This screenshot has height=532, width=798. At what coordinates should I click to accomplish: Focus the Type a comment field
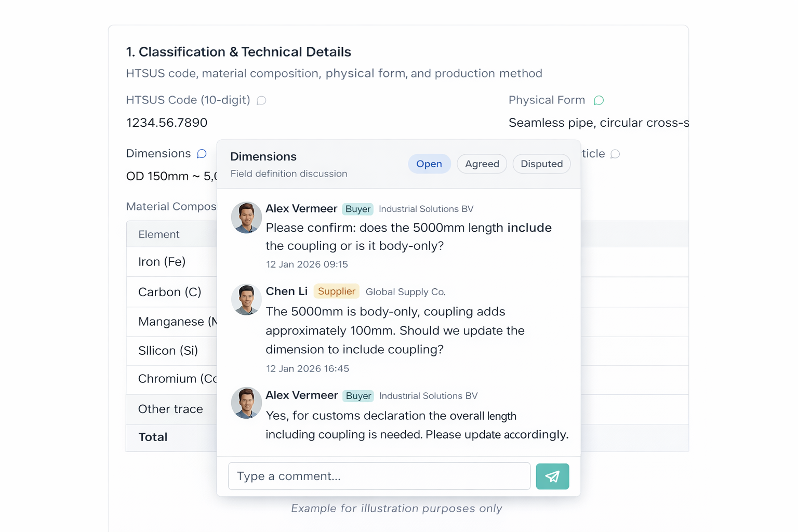[379, 476]
